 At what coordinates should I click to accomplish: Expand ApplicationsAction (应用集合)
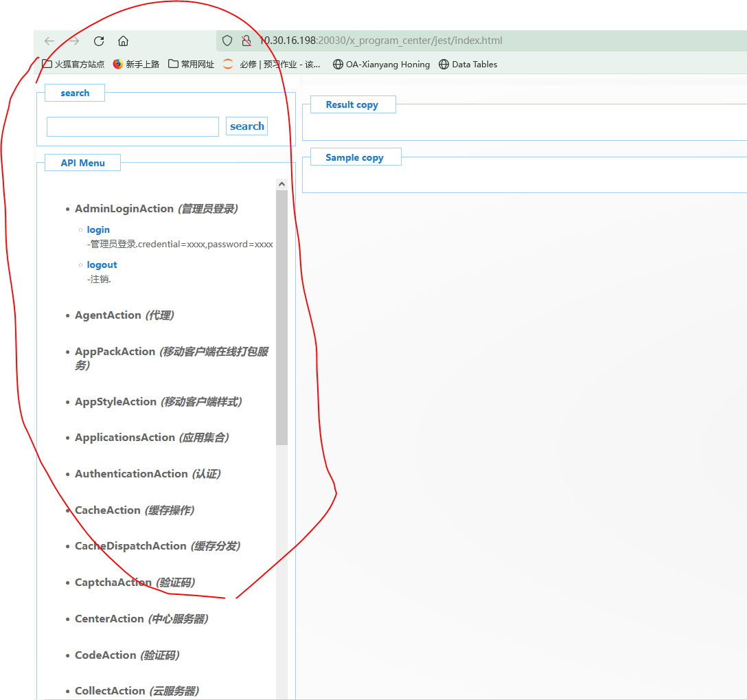click(152, 438)
